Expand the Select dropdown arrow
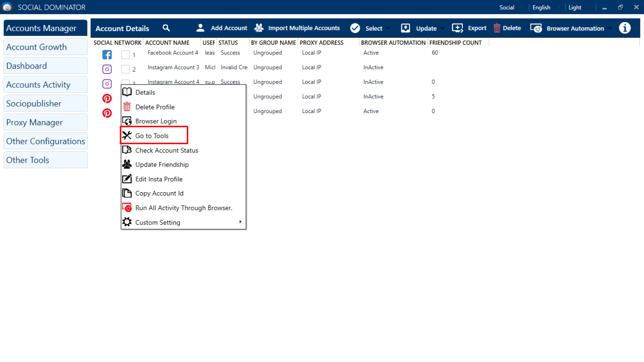Screen dimensions: 644x362 (388, 28)
